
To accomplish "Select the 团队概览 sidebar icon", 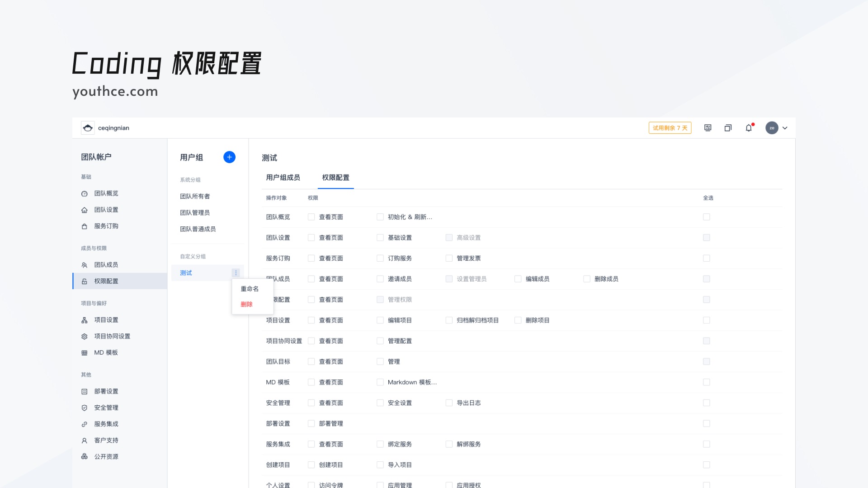I will pyautogui.click(x=84, y=193).
